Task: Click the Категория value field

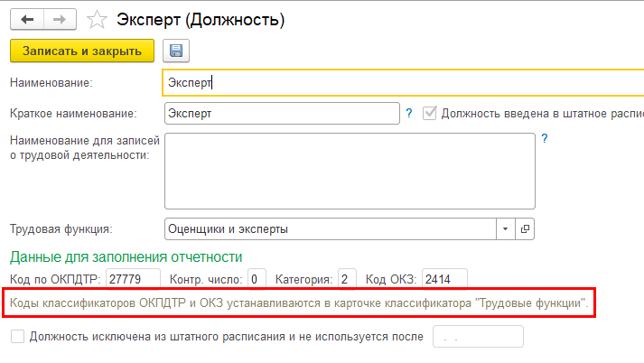Action: [x=347, y=278]
